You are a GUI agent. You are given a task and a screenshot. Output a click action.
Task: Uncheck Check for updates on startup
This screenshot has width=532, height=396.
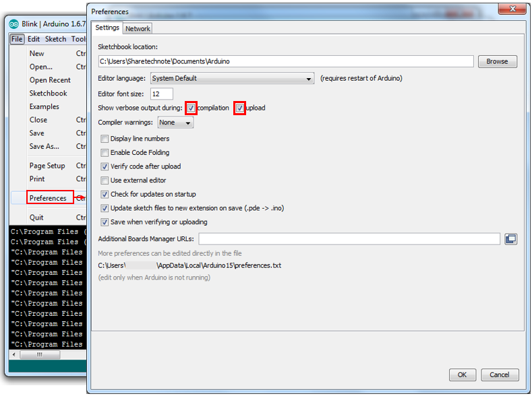tap(105, 195)
